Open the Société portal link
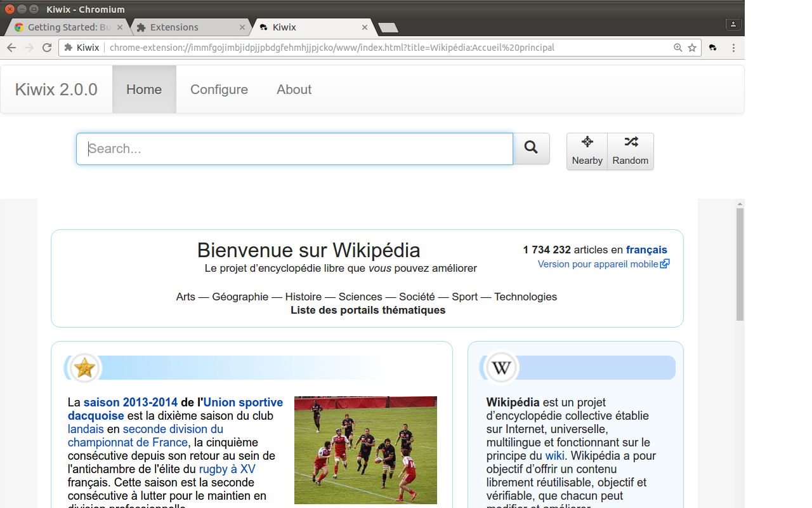Viewport: 812px width, 508px height. (x=417, y=297)
